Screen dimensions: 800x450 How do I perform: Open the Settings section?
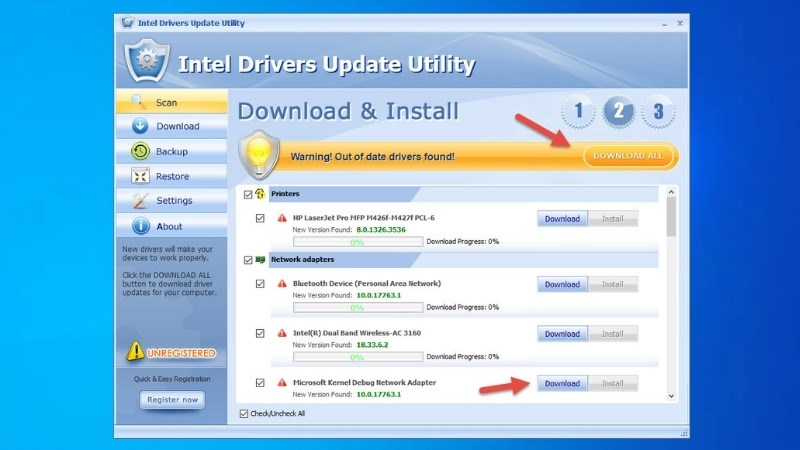(172, 201)
